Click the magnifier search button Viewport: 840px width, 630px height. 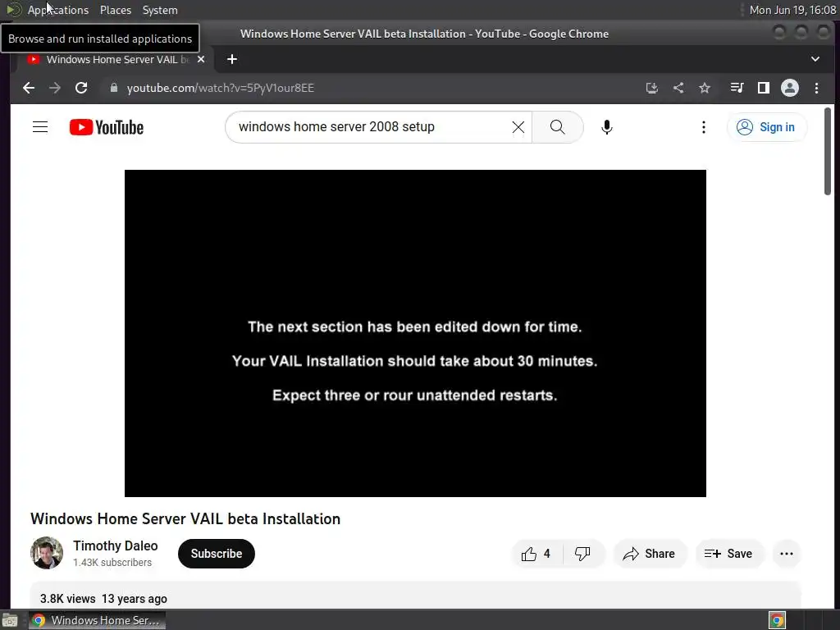tap(558, 127)
